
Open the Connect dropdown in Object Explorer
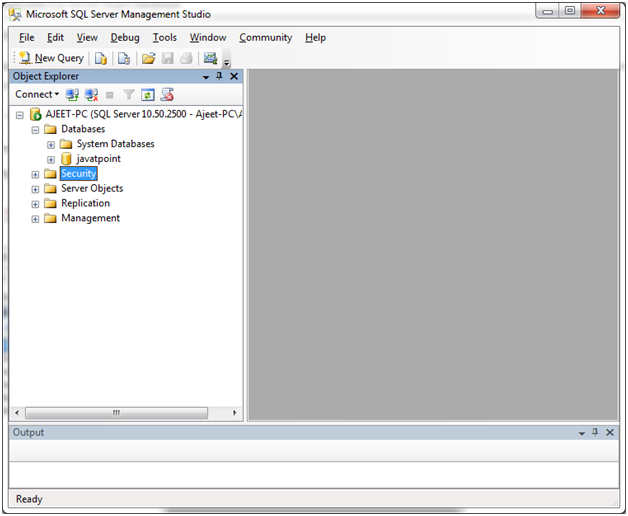click(x=37, y=95)
